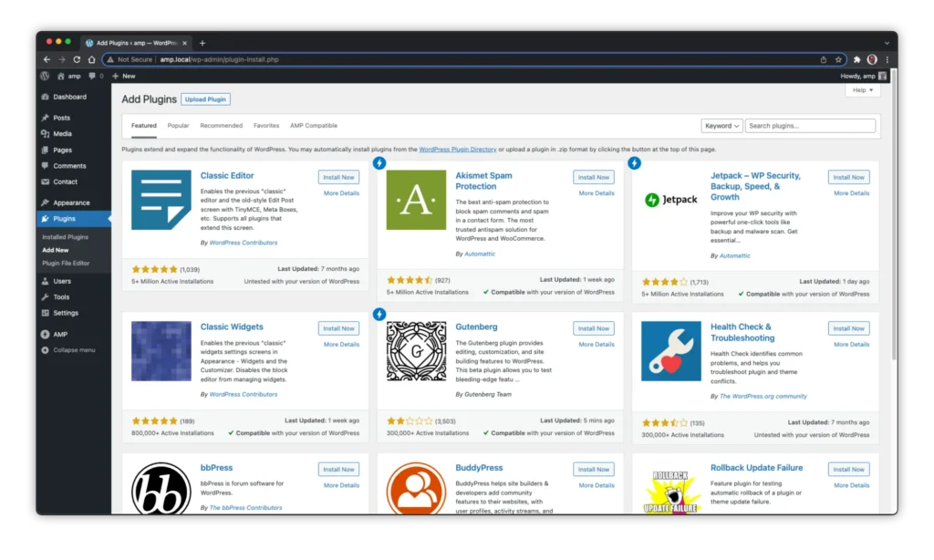Switch to Recommended plugins tab
Image resolution: width=934 pixels, height=560 pixels.
click(221, 126)
